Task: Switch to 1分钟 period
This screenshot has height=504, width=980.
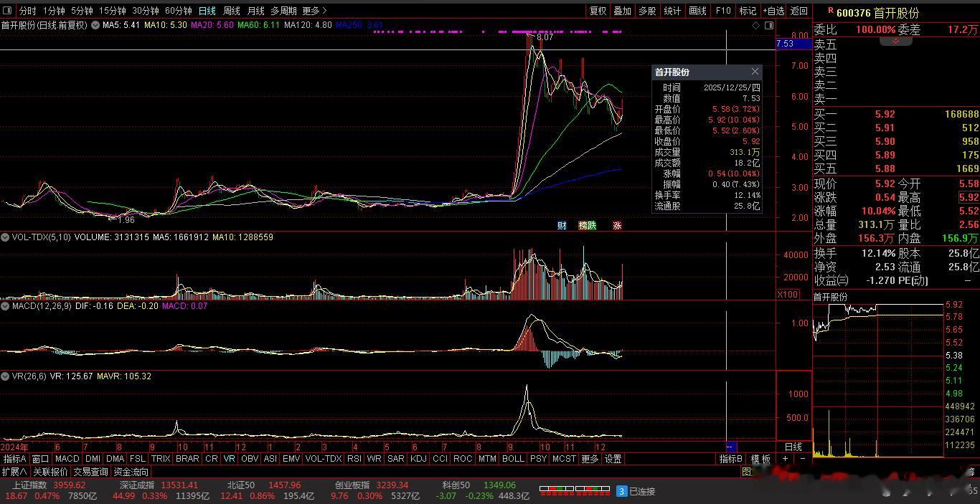Action: pos(54,11)
